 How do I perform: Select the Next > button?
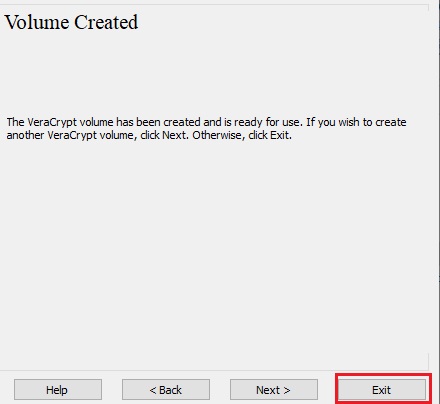[x=274, y=389]
